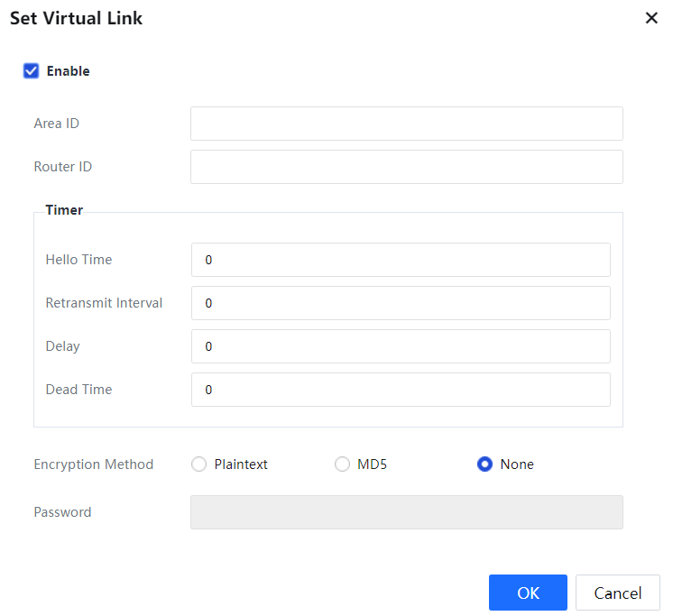Click the Timer group heading
Image resolution: width=673 pixels, height=616 pixels.
click(64, 210)
